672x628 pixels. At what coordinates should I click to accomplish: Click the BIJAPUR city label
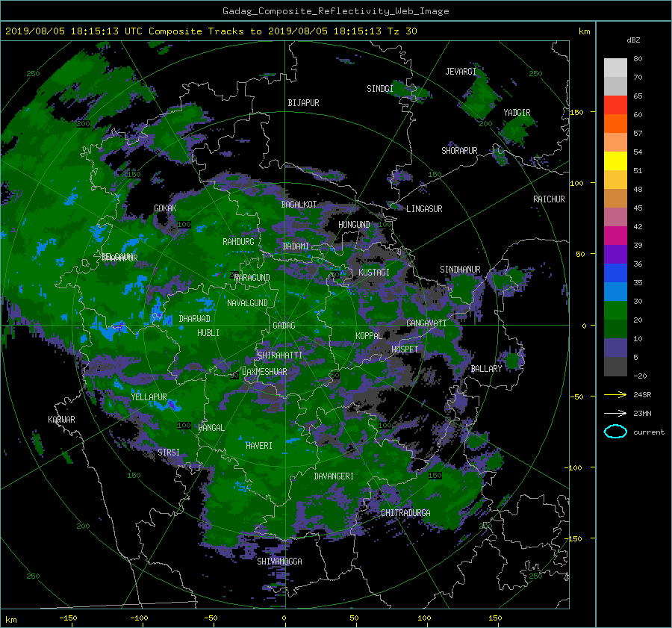[x=303, y=103]
